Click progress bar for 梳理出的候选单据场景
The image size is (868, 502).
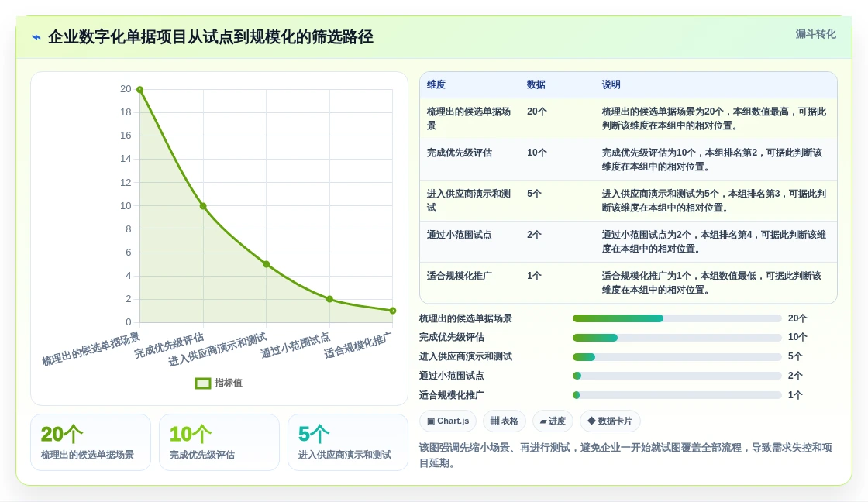pos(677,318)
